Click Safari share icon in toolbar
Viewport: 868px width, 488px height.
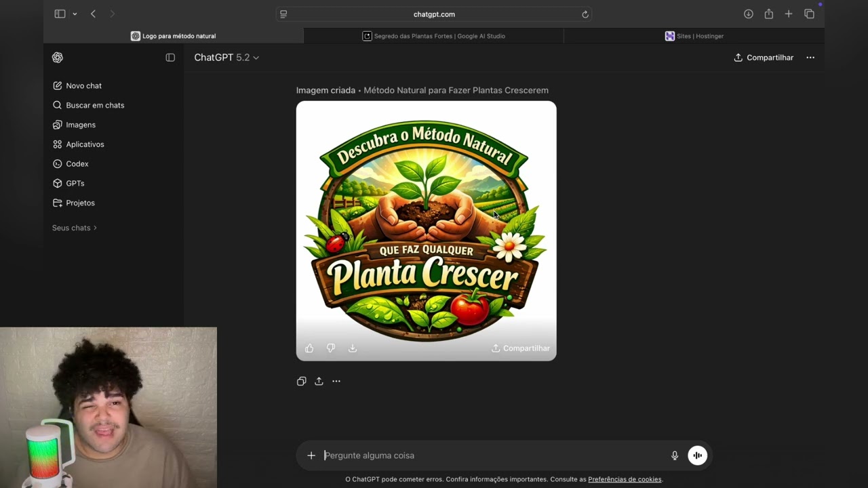coord(769,14)
